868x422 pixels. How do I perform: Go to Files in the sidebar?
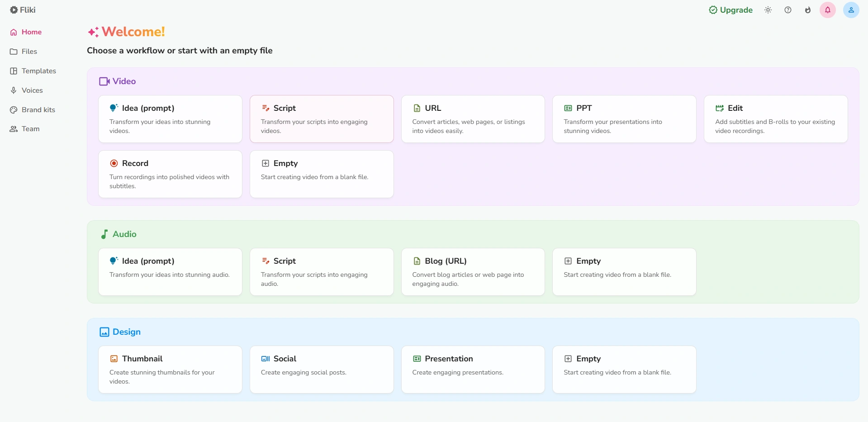24,52
